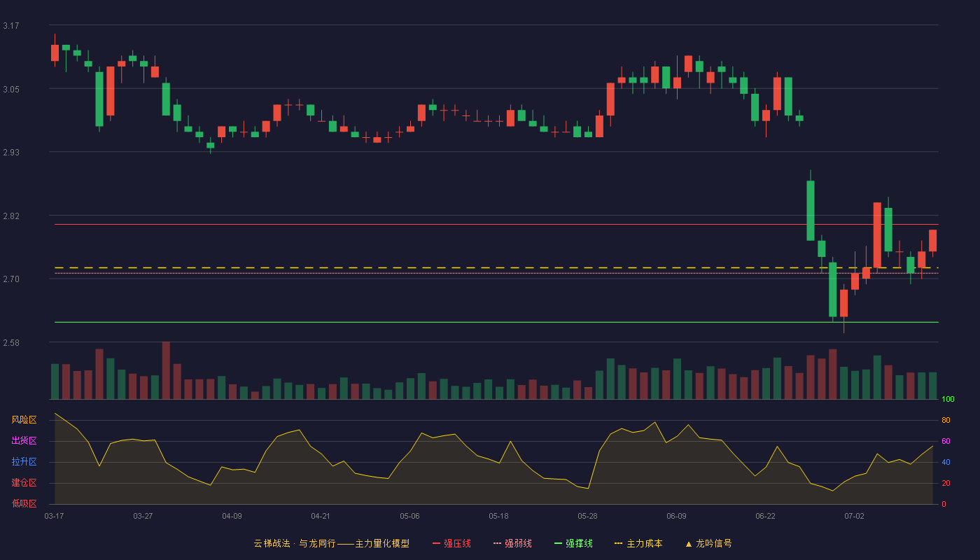Image resolution: width=980 pixels, height=560 pixels.
Task: Click the green horizontal support line on chart
Action: [x=496, y=322]
